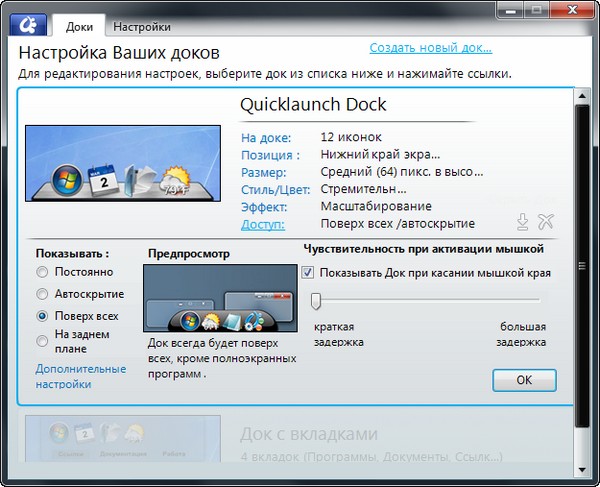600x487 pixels.
Task: Open the Размер setting link
Action: [x=264, y=173]
